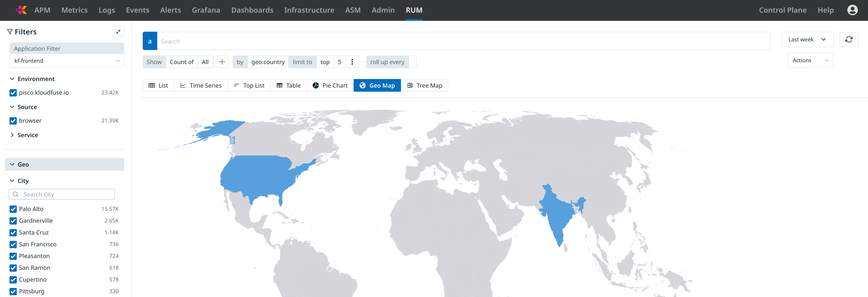The height and width of the screenshot is (297, 868).
Task: Open the Dashboards menu in the top navigation
Action: coord(252,10)
